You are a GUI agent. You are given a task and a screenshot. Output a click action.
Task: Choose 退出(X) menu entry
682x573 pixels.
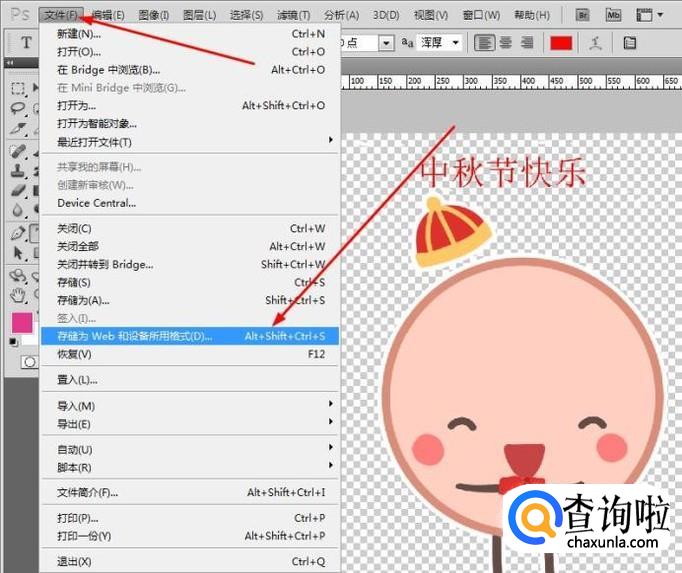click(x=190, y=562)
